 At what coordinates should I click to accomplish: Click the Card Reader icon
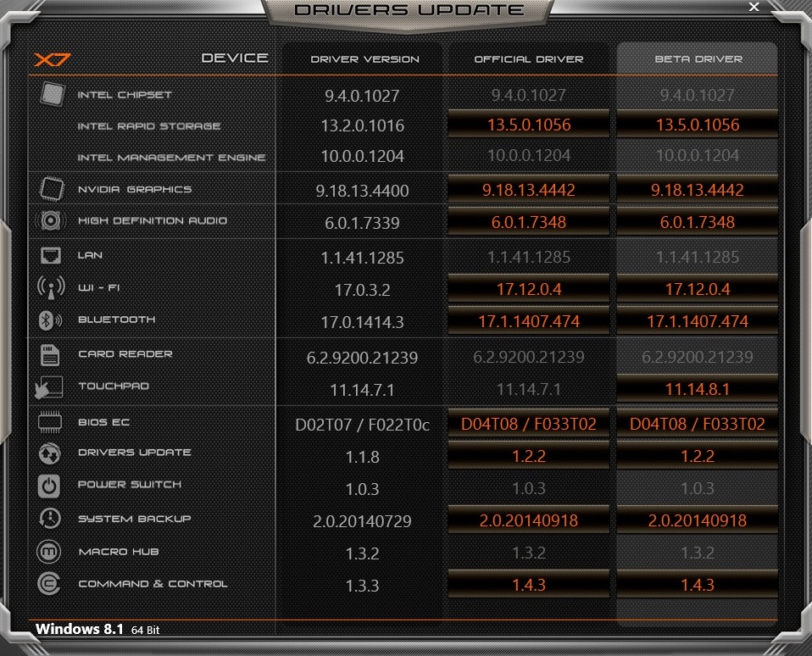tap(50, 354)
